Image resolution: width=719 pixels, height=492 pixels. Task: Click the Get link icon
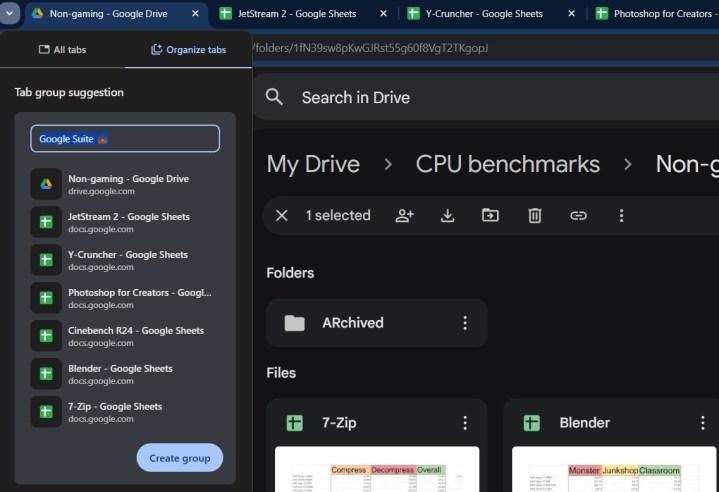pos(578,215)
